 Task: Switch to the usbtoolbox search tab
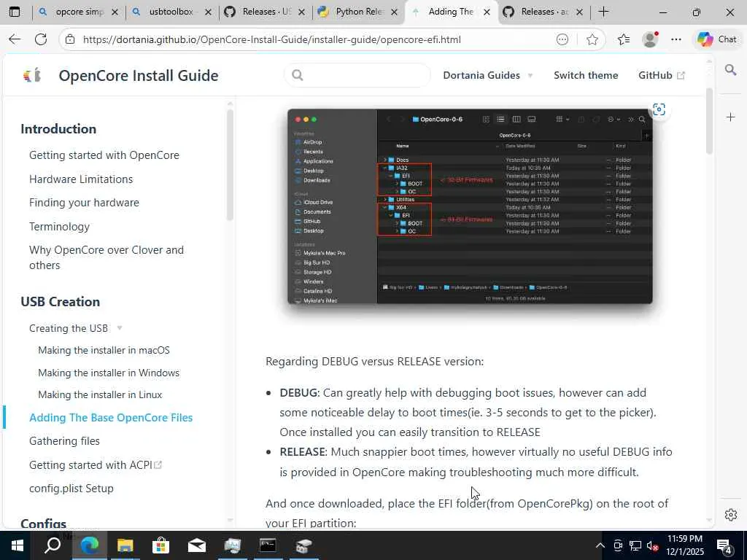(172, 12)
